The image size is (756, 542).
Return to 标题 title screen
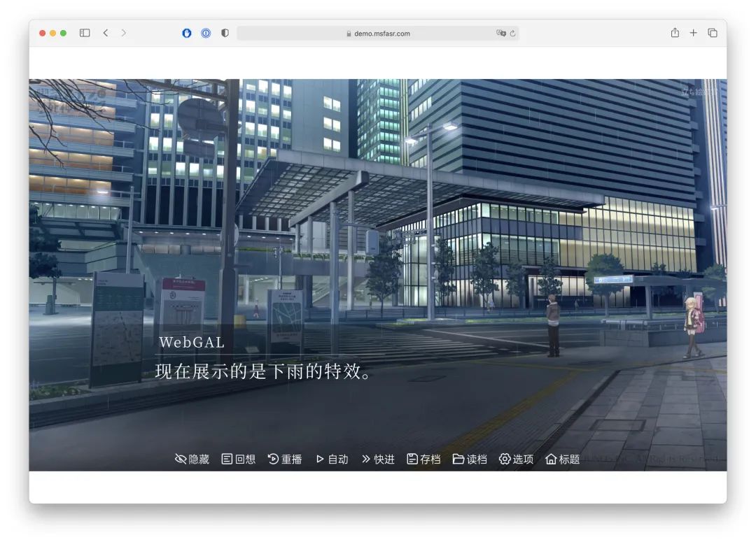pyautogui.click(x=562, y=459)
